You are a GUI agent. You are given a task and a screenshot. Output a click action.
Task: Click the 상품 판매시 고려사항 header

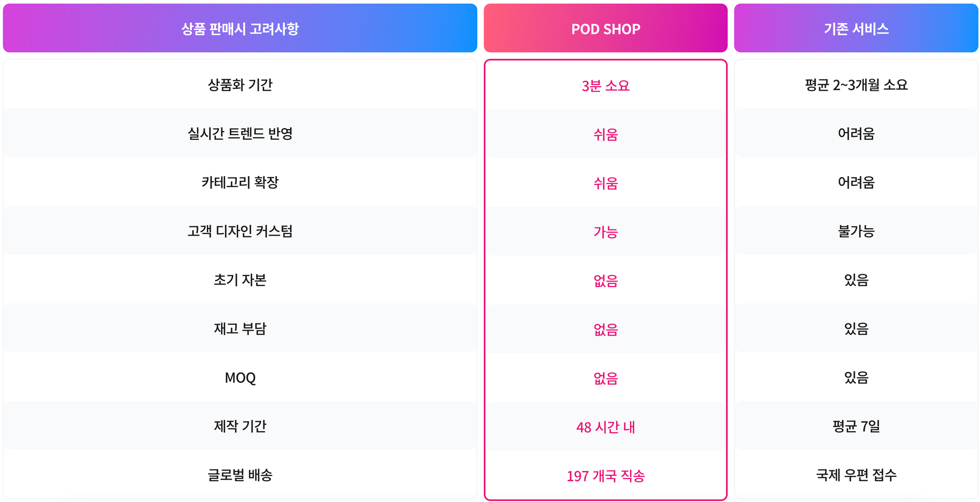(240, 28)
